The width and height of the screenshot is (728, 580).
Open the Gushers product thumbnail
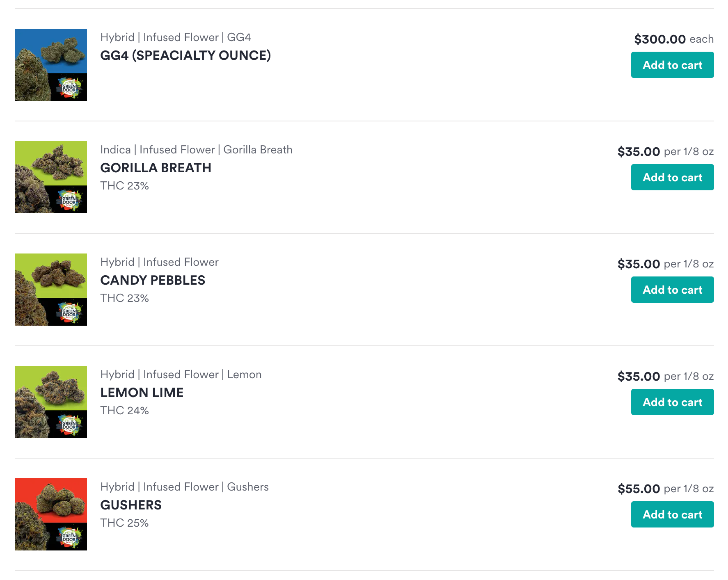click(x=51, y=514)
